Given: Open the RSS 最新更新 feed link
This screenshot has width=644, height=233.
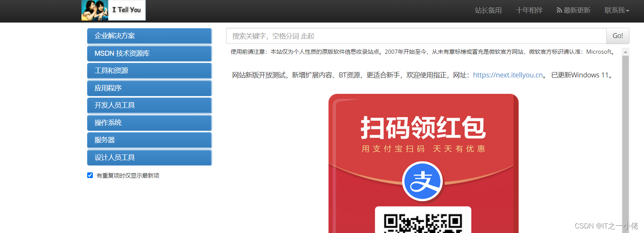Looking at the screenshot, I should pos(574,10).
